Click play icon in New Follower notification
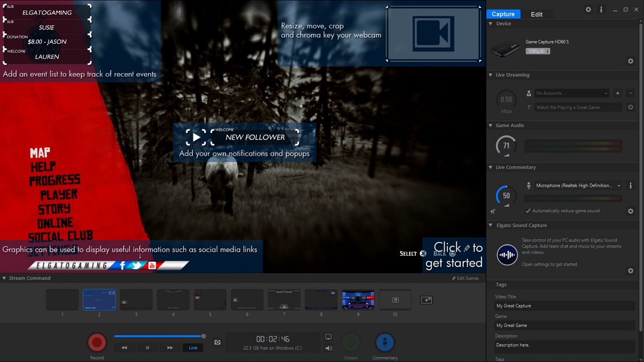 point(196,137)
